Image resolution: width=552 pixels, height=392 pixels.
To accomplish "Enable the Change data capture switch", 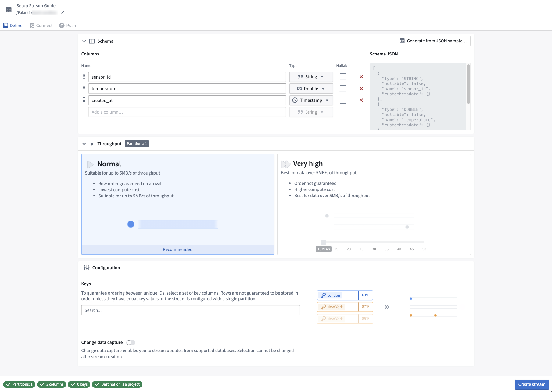I will point(131,343).
